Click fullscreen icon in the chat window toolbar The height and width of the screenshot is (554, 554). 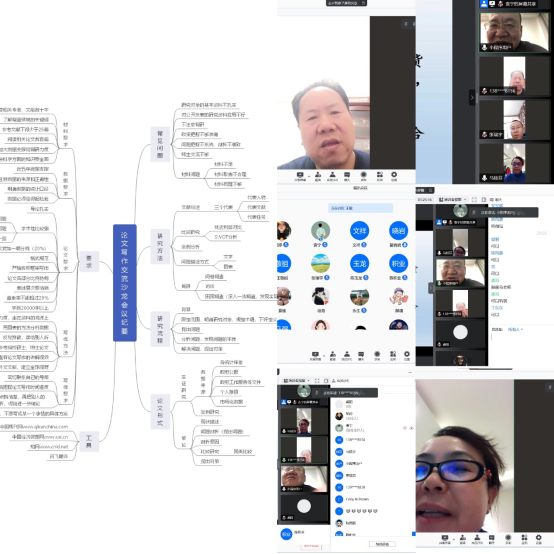point(474,200)
